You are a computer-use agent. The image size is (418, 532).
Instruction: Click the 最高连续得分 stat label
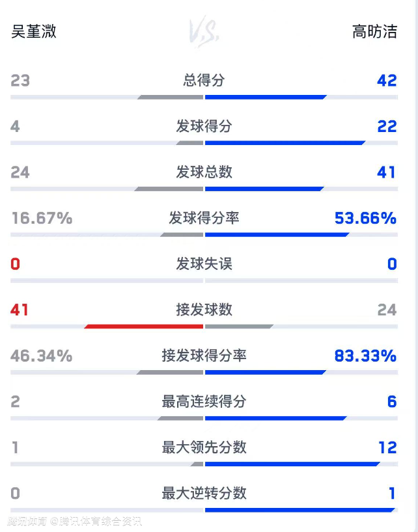pos(204,401)
